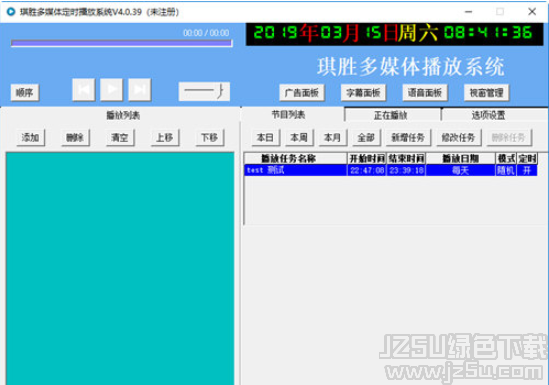Image resolution: width=549 pixels, height=385 pixels.
Task: Open the 广告面板 panel
Action: 302,93
